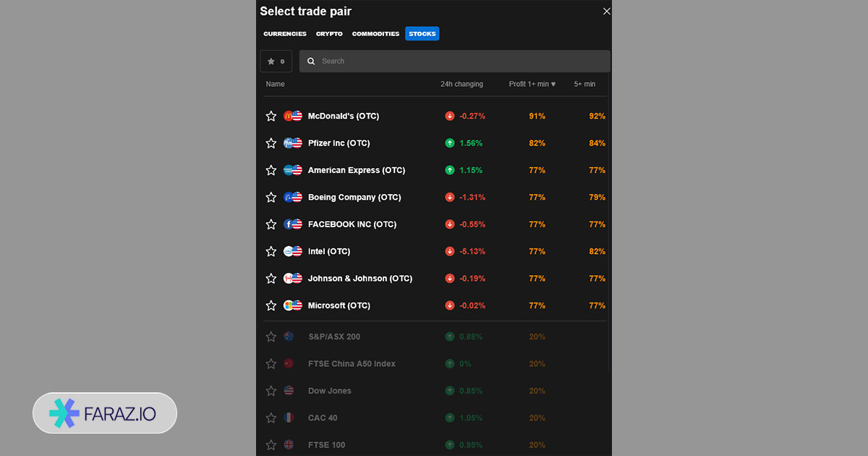Sort by 24h changing column header
868x456 pixels.
(x=461, y=84)
